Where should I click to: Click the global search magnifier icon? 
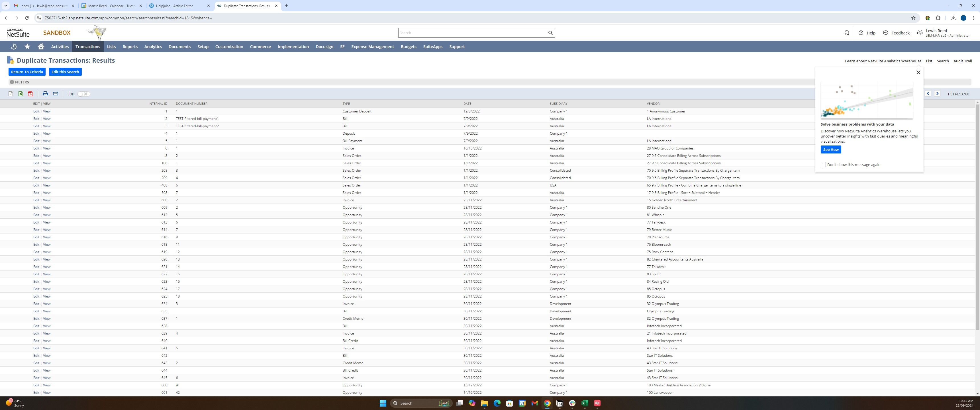[550, 33]
